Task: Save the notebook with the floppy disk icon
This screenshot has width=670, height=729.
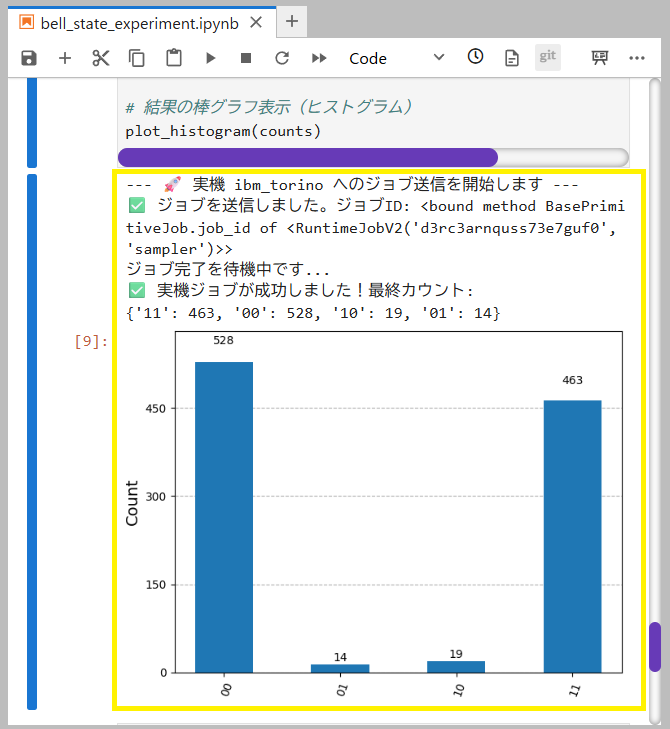Action: [28, 58]
